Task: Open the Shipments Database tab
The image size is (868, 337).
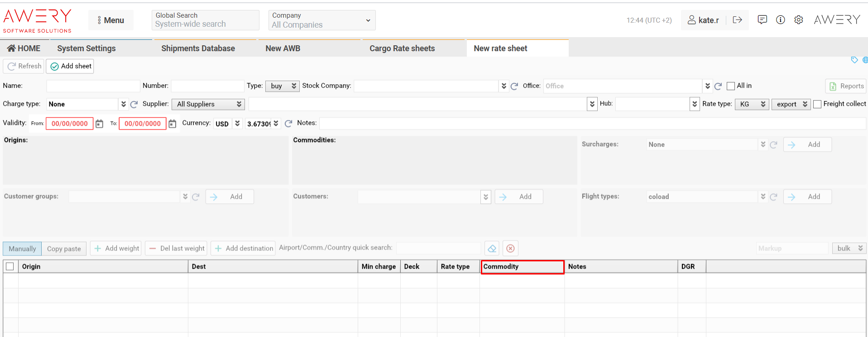Action: pos(198,48)
